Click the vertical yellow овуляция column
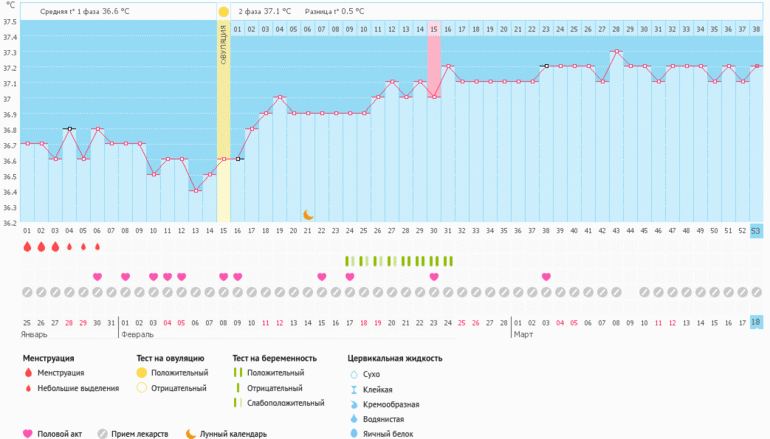The image size is (770, 439). tap(223, 120)
